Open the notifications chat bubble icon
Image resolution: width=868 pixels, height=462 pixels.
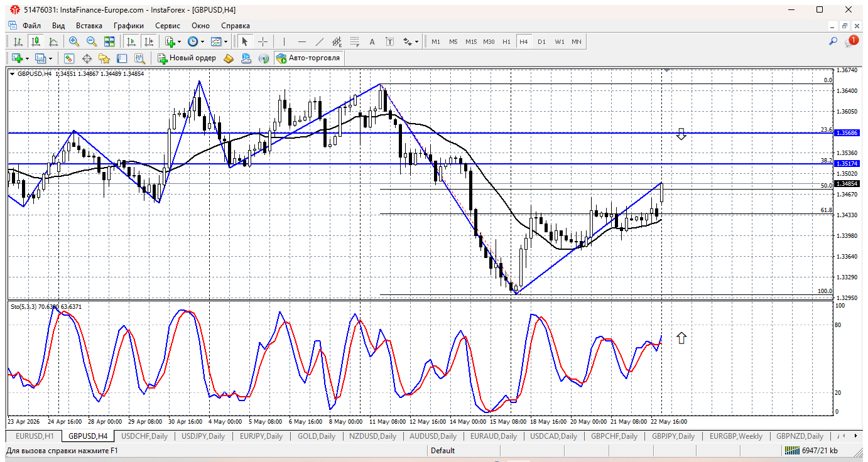(x=852, y=41)
